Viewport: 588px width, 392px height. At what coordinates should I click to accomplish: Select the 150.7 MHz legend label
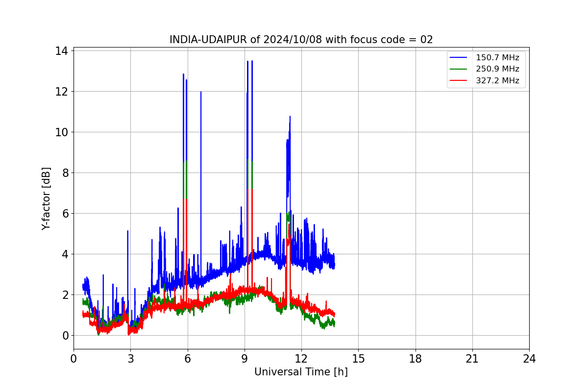[497, 58]
